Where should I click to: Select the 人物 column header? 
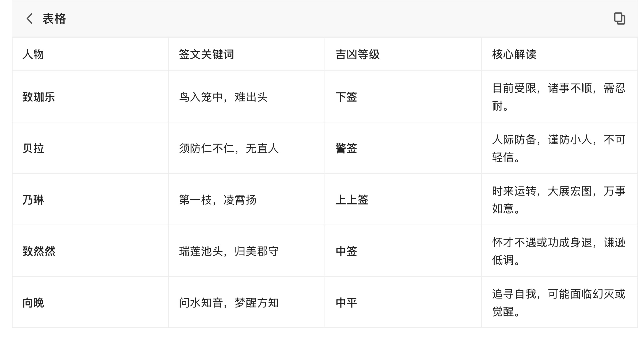pos(33,54)
